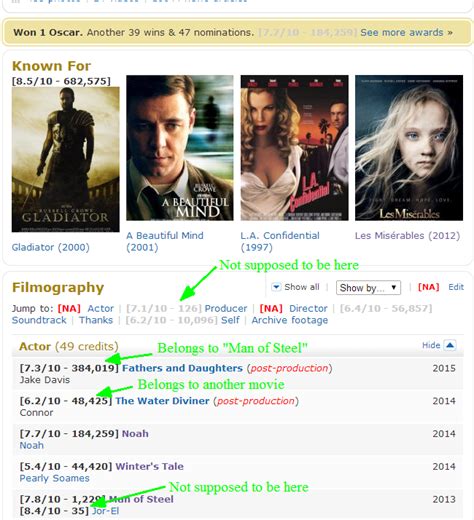This screenshot has width=474, height=520.
Task: Open Gladiator (2000) title link
Action: point(51,247)
